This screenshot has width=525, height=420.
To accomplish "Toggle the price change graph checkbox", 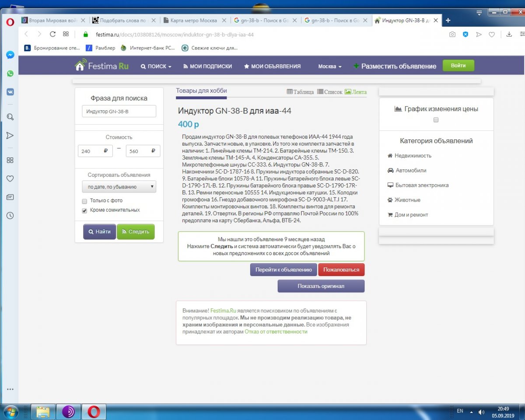I will 436,120.
